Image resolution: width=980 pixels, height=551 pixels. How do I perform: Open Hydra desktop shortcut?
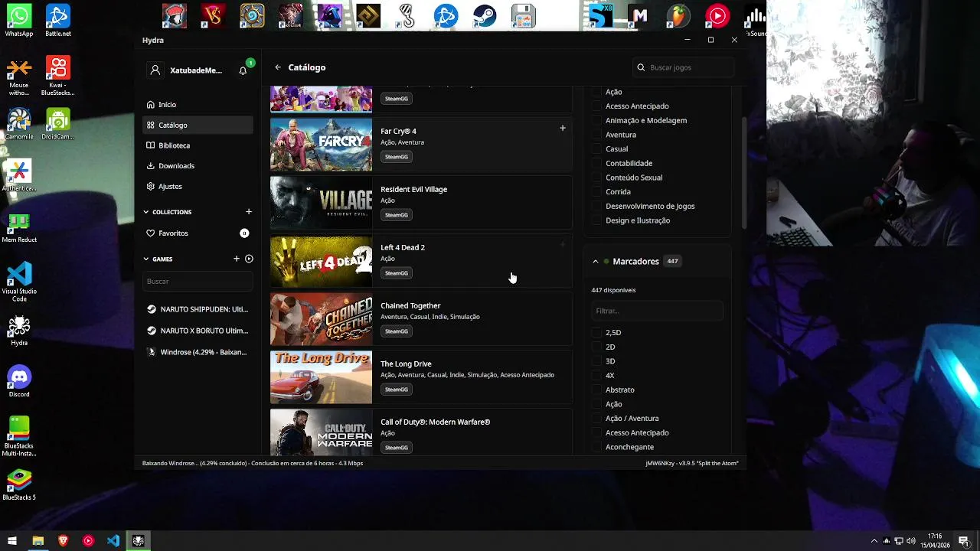point(19,330)
